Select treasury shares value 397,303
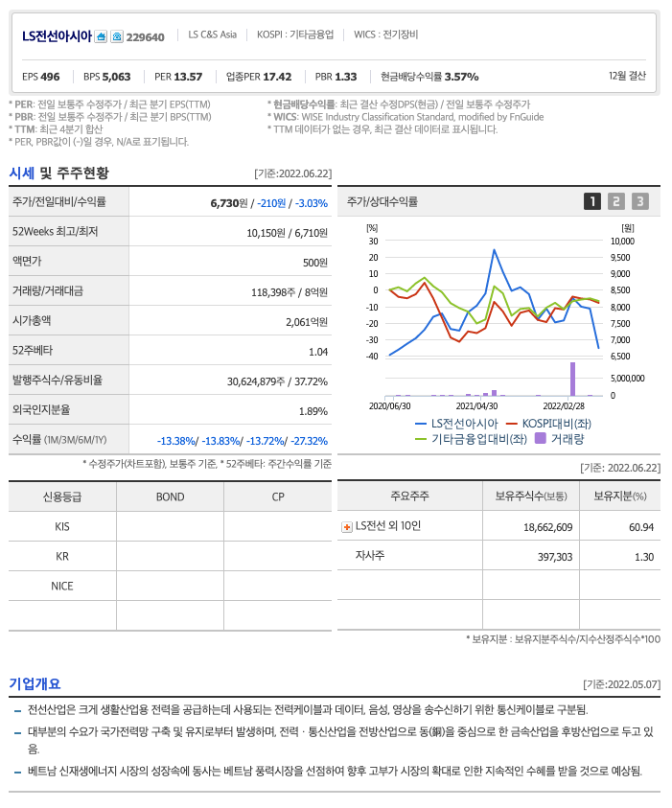 [x=555, y=557]
